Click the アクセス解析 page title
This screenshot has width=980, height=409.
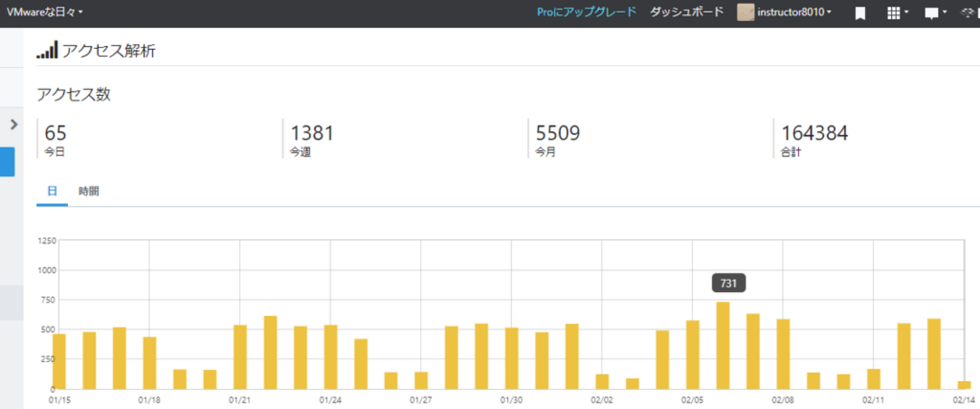[x=109, y=51]
